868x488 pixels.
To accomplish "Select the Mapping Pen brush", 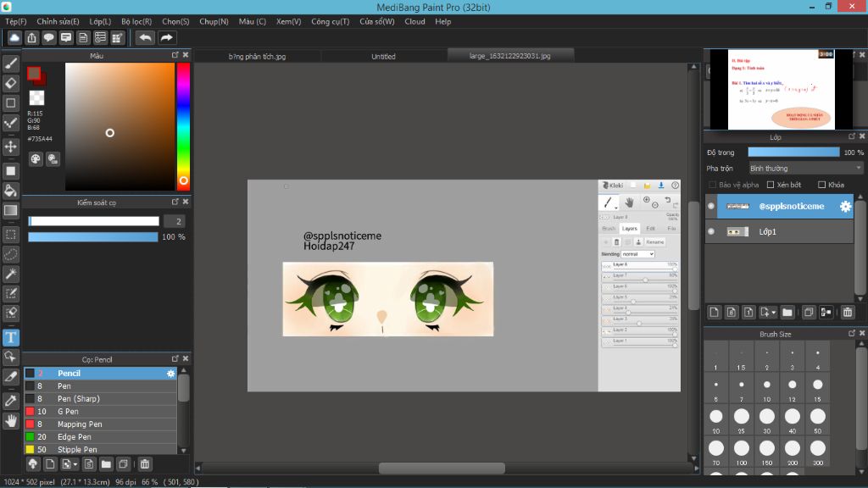I will 100,424.
